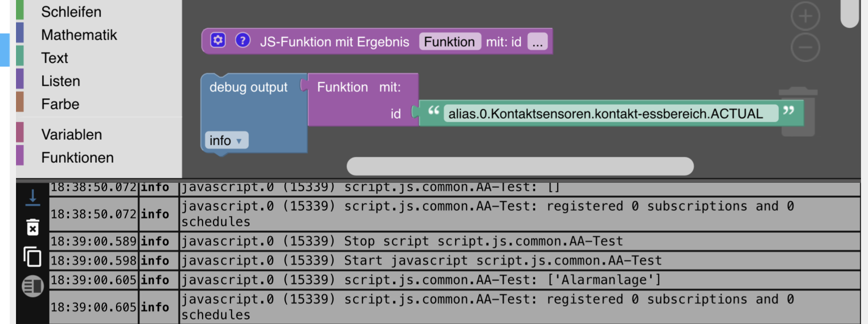Open the '...' code editor button

[x=537, y=42]
